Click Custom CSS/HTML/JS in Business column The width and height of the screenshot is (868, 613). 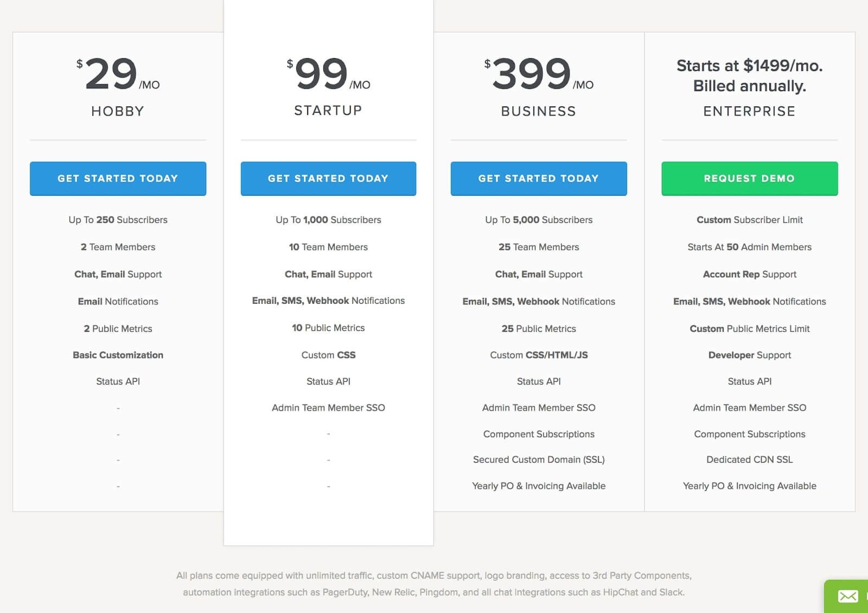[539, 355]
